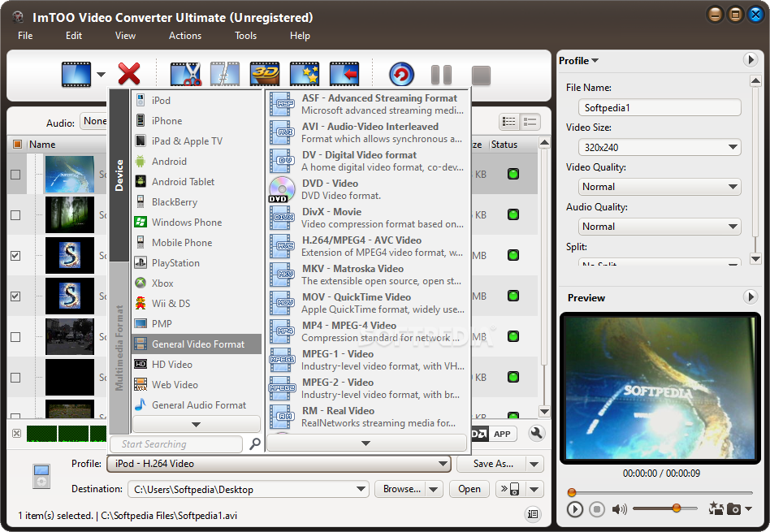Uncheck the second S-logo row checkbox
This screenshot has width=770, height=532.
[x=15, y=296]
